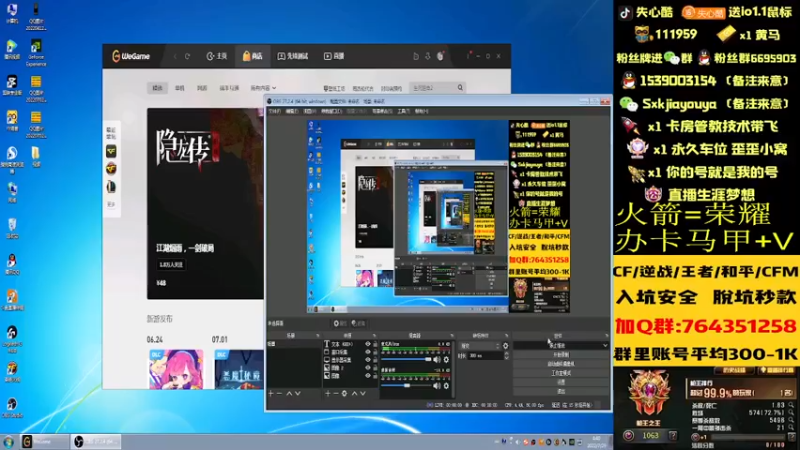Viewport: 800px width, 450px height.
Task: Hide the 文本 (GDI+) source in OBS
Action: (x=367, y=344)
